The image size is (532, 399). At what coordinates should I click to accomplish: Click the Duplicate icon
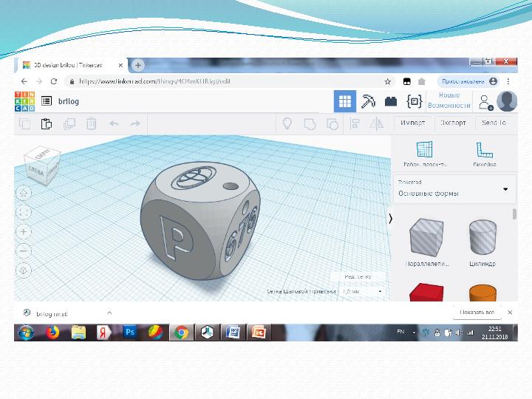(69, 123)
